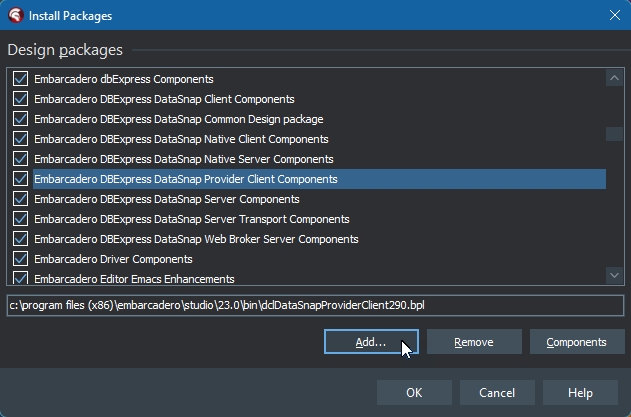Close the Install Packages dialog
The image size is (631, 417).
pos(615,15)
